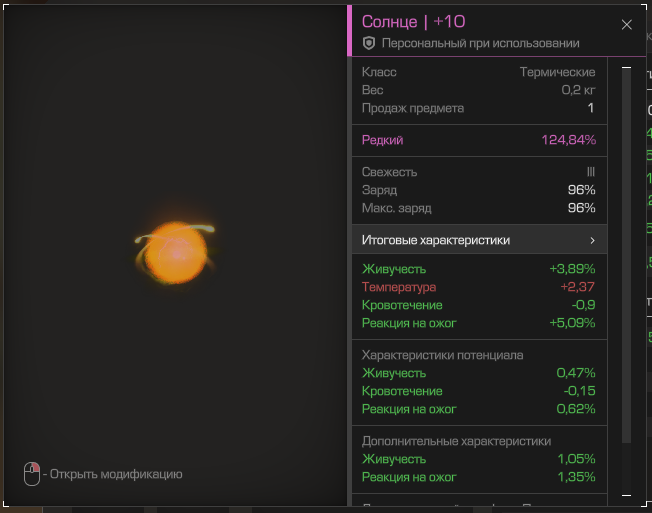The width and height of the screenshot is (652, 513).
Task: Click the shield icon beside Персональный при использовании
Action: pyautogui.click(x=369, y=43)
